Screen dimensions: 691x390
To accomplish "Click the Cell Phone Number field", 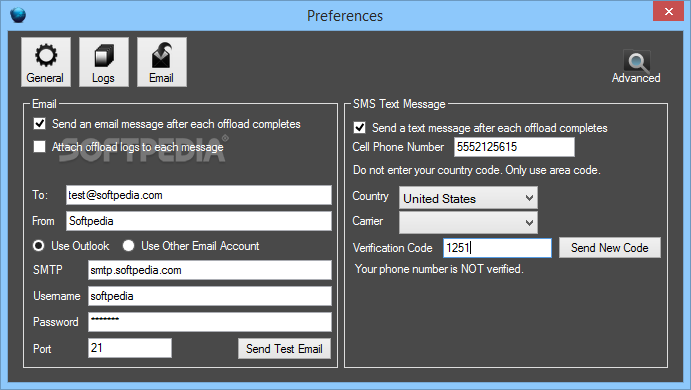I will (514, 147).
